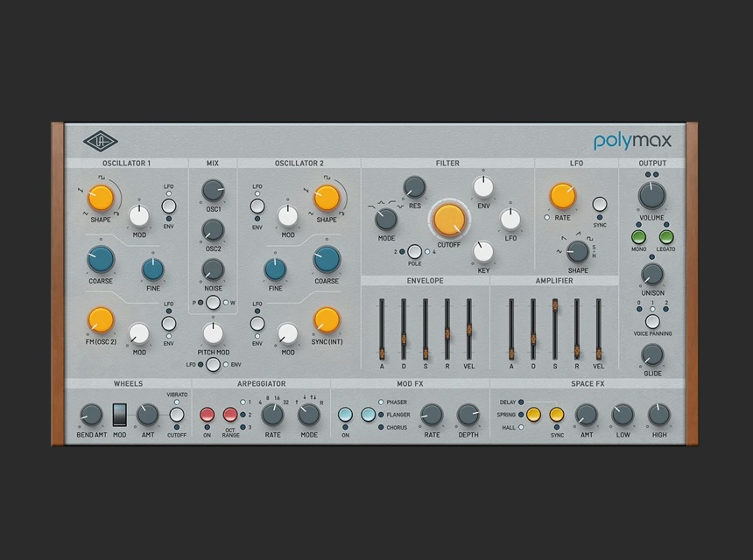Click the large orange CUTOFF knob
The image size is (753, 560).
pyautogui.click(x=449, y=220)
